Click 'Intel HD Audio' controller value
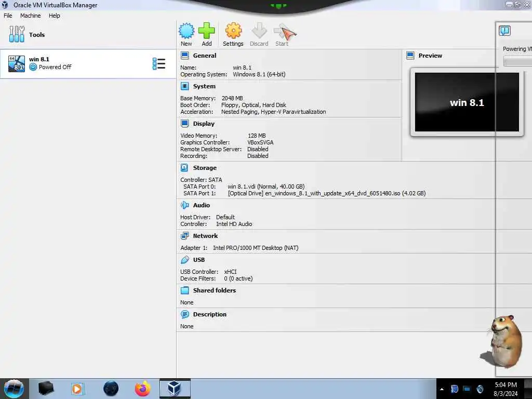Viewport: 532px width, 399px height. coord(234,224)
